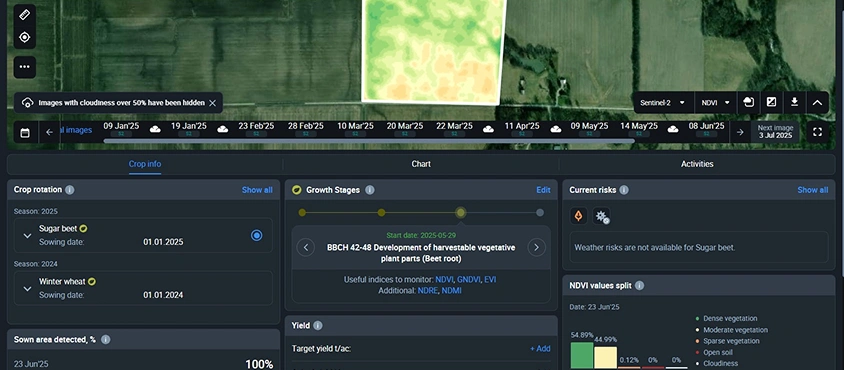The image size is (844, 370).
Task: Open the NDRE additional index link
Action: click(x=427, y=290)
